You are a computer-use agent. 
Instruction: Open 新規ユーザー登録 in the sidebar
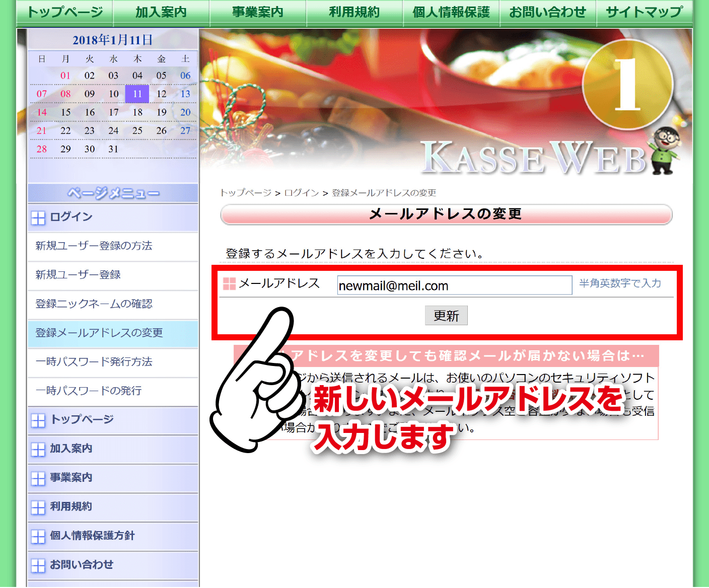(x=113, y=275)
